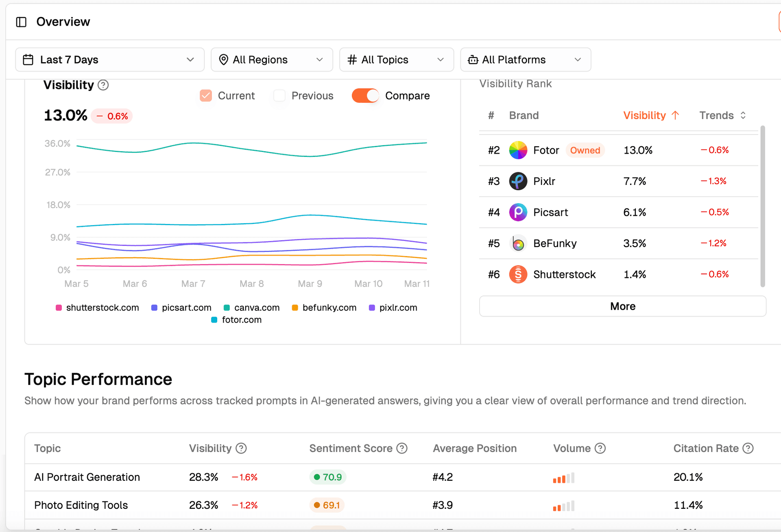Click the Visibility Rank list scrollbar
The width and height of the screenshot is (781, 532).
(x=763, y=206)
